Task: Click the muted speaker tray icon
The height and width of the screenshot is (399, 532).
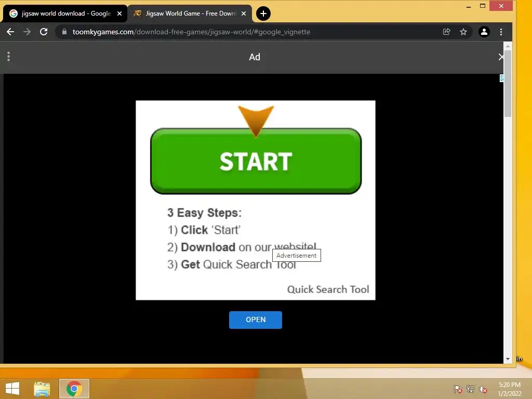Action: click(x=483, y=389)
